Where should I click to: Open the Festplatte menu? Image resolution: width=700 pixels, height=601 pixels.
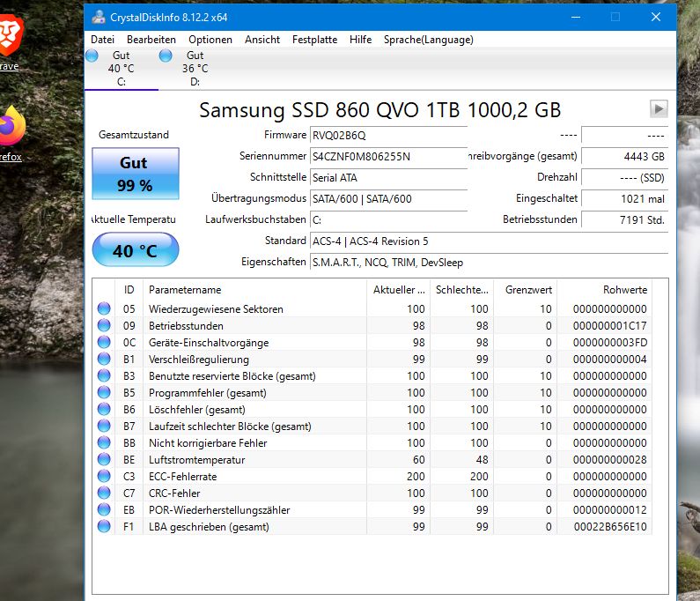click(x=314, y=40)
